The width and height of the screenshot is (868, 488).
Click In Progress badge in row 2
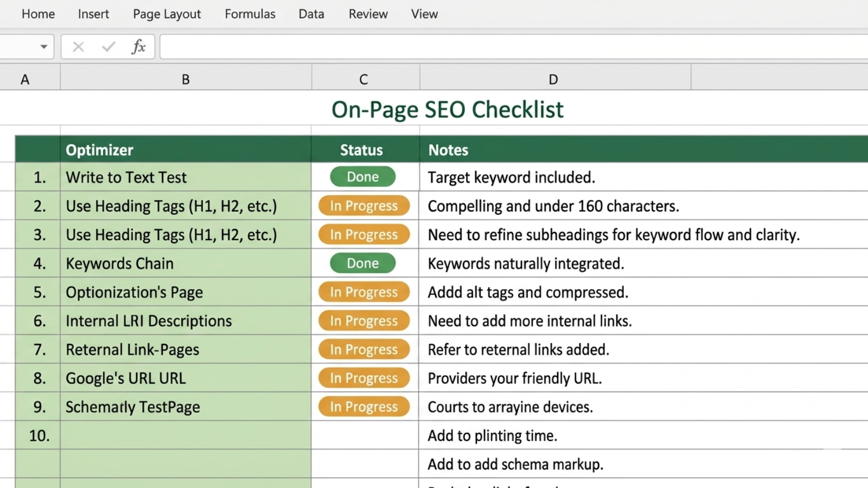pyautogui.click(x=364, y=206)
